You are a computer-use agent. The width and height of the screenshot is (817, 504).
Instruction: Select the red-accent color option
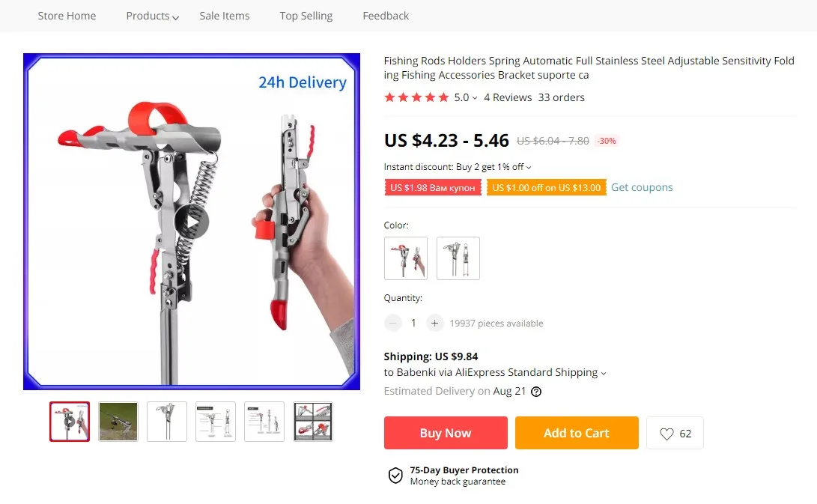(x=406, y=258)
